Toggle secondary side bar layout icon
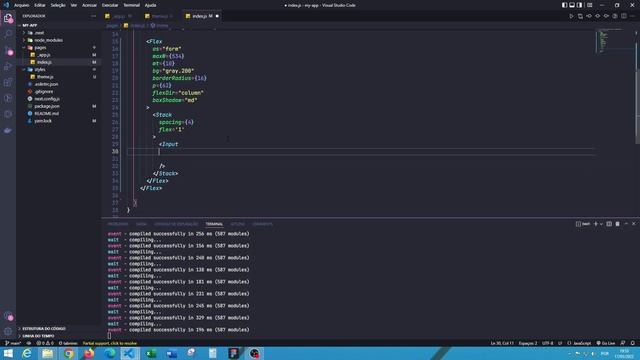Image resolution: width=640 pixels, height=360 pixels. point(580,5)
